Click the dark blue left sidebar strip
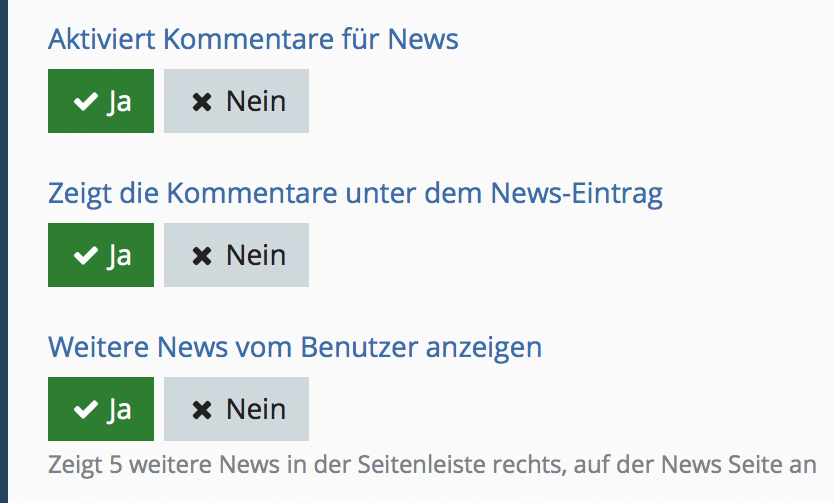This screenshot has width=835, height=503. click(x=4, y=250)
